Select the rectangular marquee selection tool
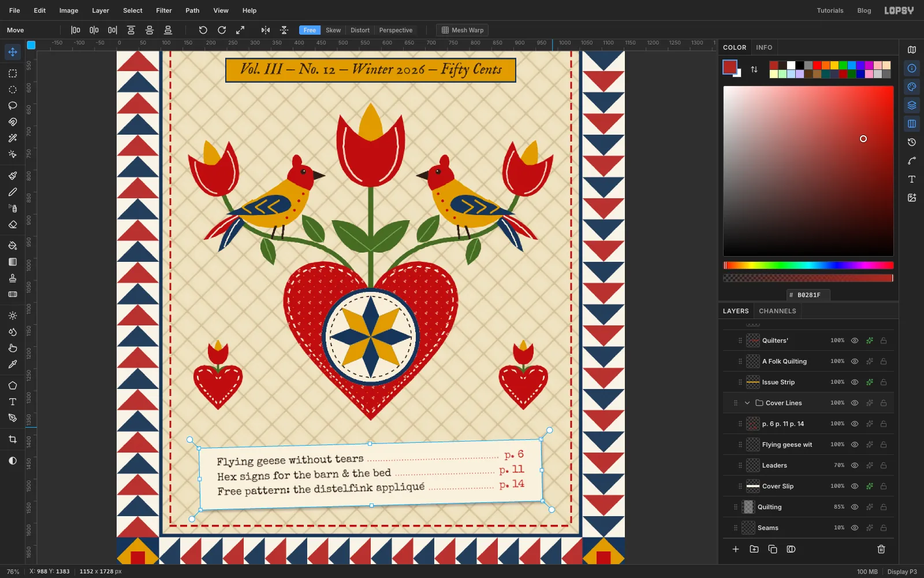Image resolution: width=924 pixels, height=578 pixels. click(13, 73)
